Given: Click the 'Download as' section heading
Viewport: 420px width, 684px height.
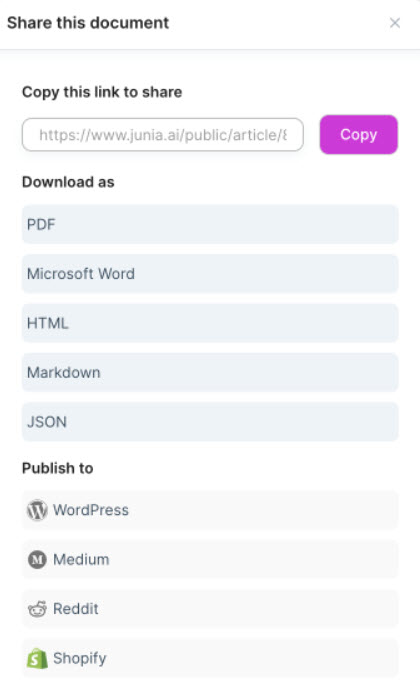Looking at the screenshot, I should pyautogui.click(x=68, y=182).
